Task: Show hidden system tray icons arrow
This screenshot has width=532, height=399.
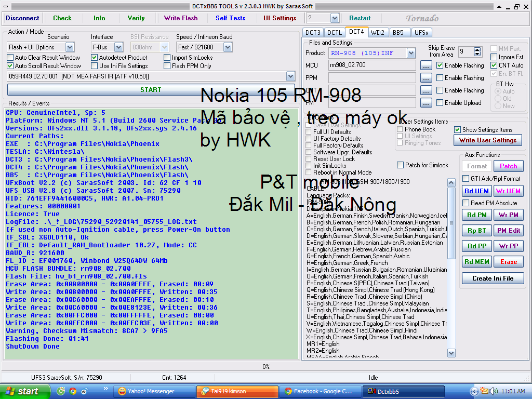Action: (474, 392)
